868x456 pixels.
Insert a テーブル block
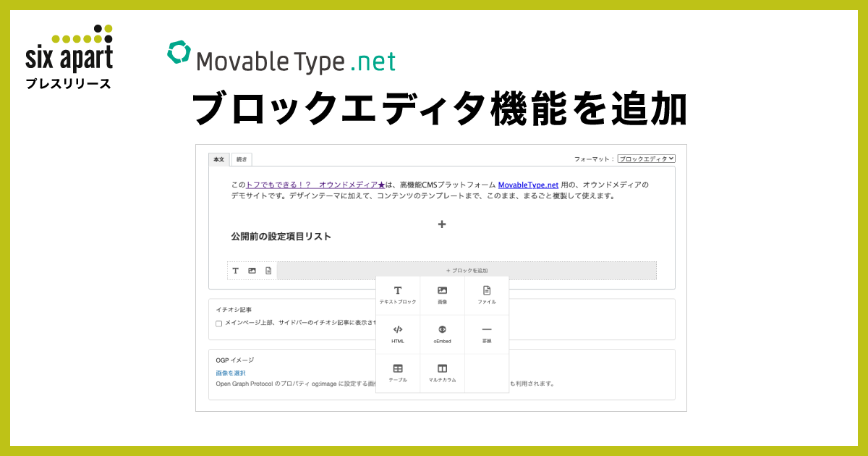pos(398,373)
